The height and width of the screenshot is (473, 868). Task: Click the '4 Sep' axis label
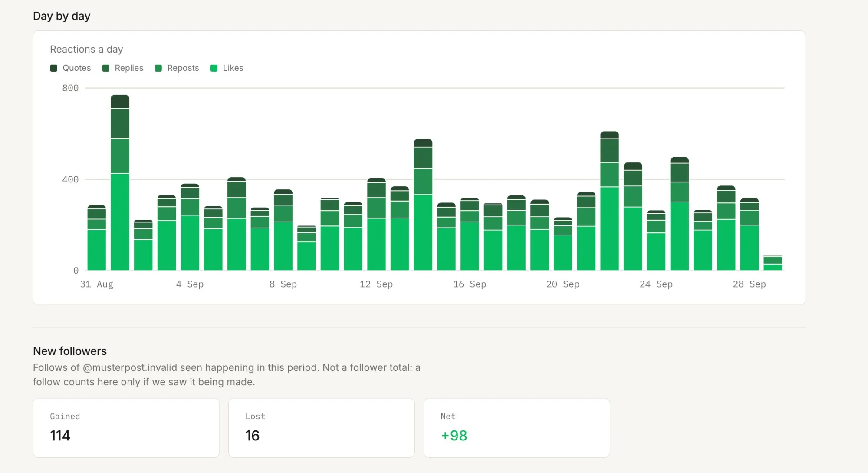click(190, 284)
